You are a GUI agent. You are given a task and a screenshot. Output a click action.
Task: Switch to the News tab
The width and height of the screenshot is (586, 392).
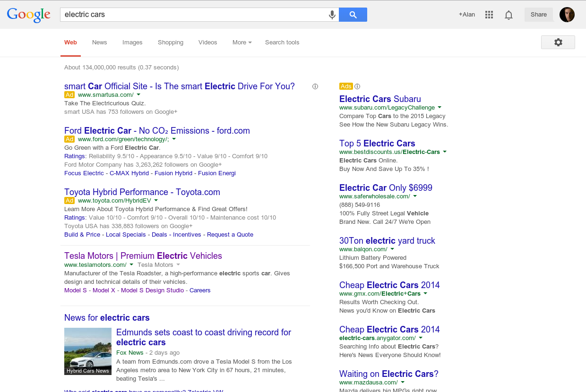click(x=100, y=43)
